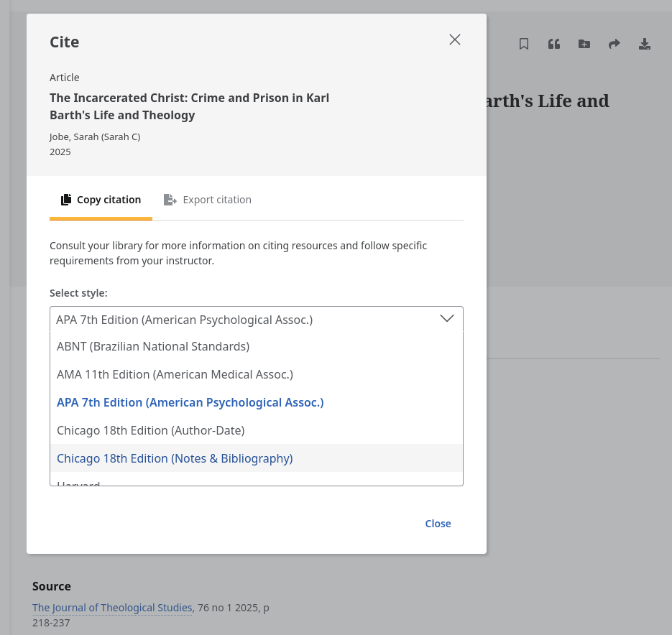The image size is (672, 635).
Task: Close the Cite dialog with the X icon
Action: [455, 40]
